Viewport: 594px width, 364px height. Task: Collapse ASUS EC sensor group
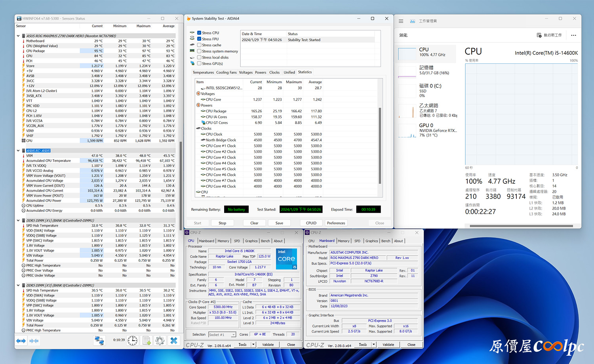(x=18, y=151)
